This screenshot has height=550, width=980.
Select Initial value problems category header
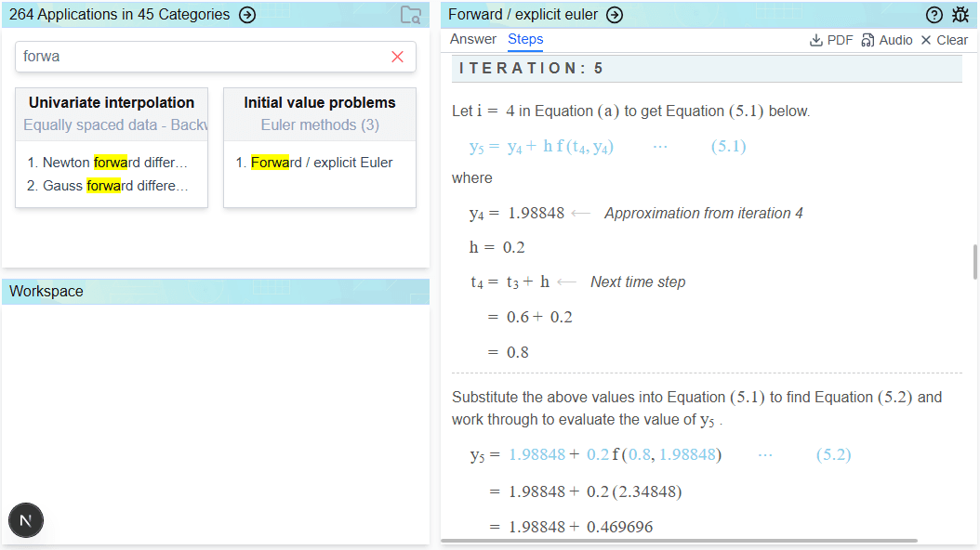(x=320, y=103)
